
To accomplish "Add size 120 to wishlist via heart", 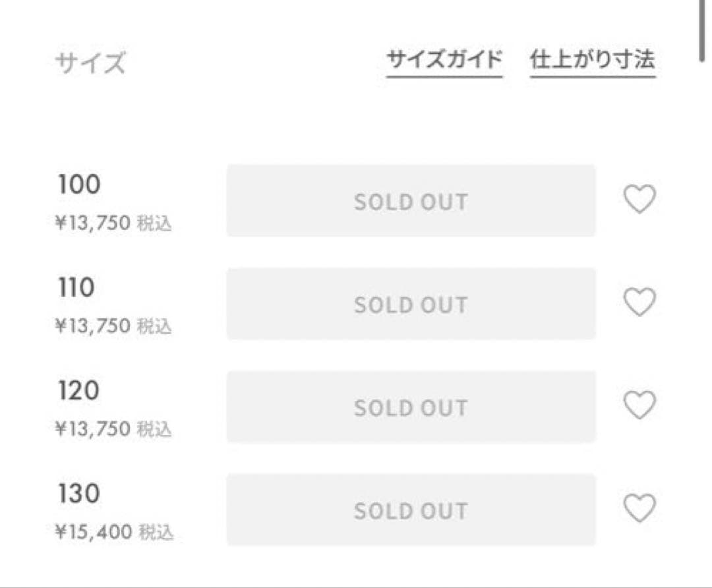I will point(639,405).
